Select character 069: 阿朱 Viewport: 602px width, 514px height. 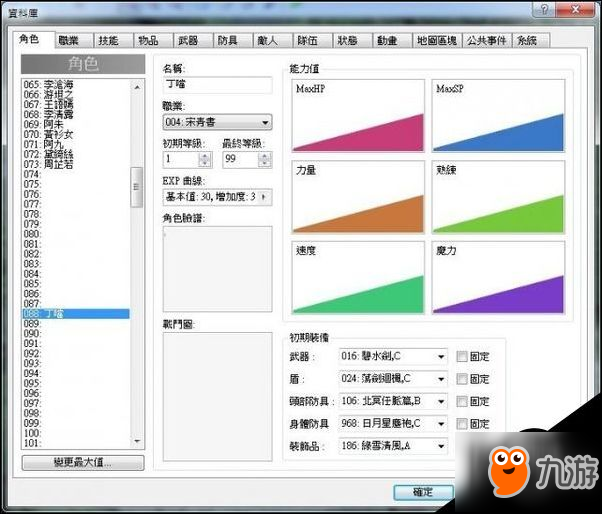click(76, 124)
